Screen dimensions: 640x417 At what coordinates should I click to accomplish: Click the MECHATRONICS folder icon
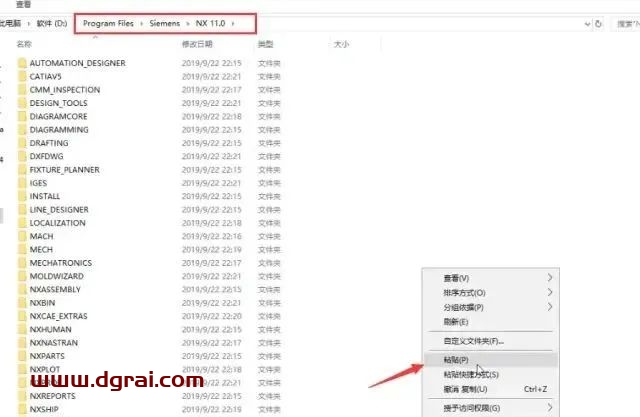coord(22,263)
